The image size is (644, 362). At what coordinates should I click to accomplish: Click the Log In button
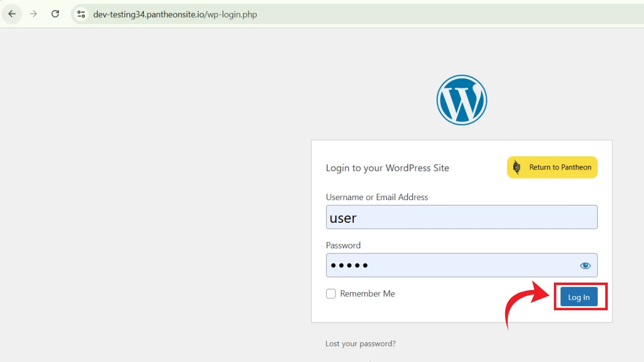pos(579,297)
